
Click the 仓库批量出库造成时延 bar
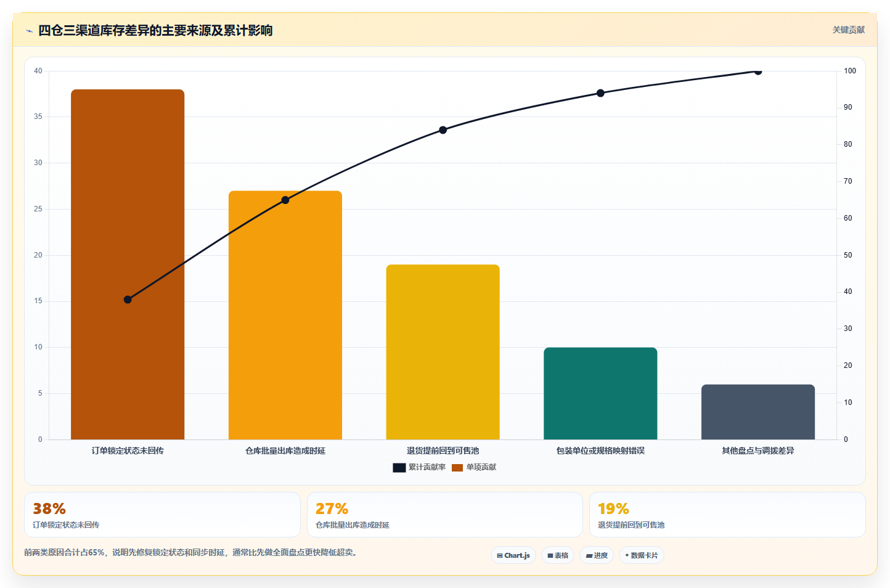(x=285, y=315)
